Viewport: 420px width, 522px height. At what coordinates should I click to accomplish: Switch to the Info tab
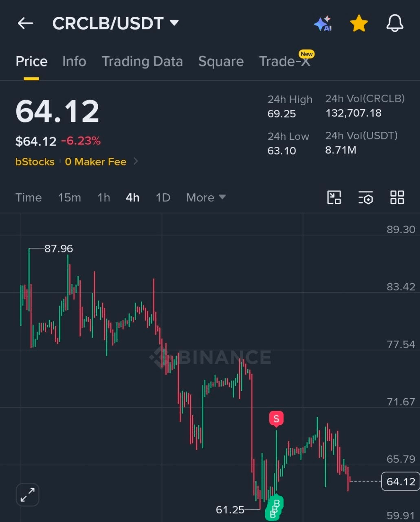74,61
